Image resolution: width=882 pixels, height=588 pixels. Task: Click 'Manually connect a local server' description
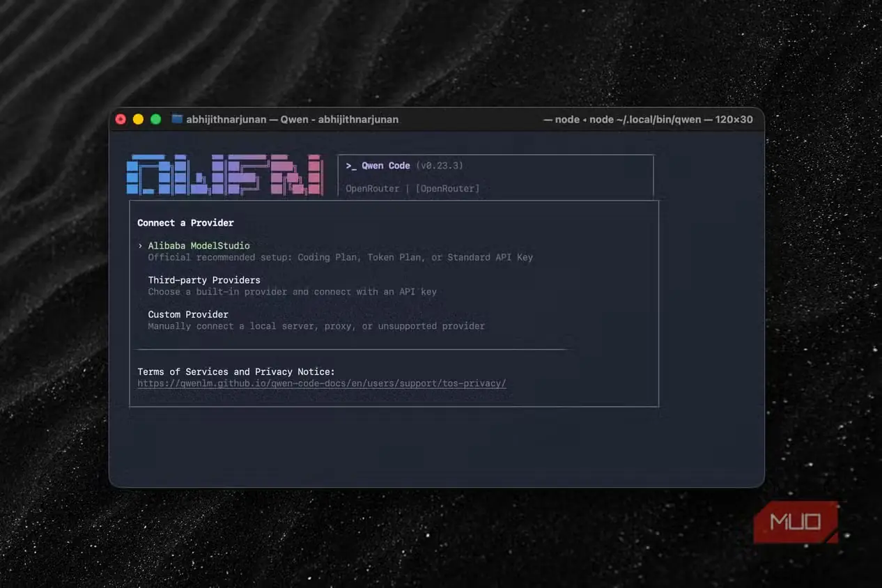click(x=316, y=326)
